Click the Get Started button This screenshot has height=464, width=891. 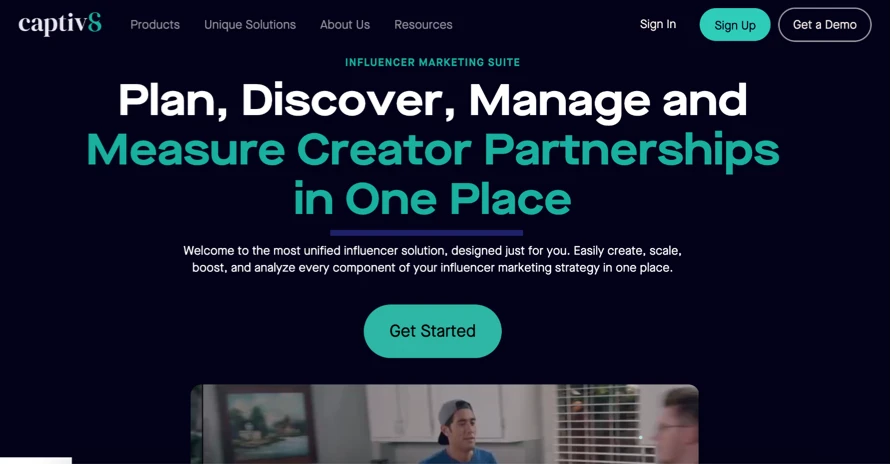[x=432, y=331]
